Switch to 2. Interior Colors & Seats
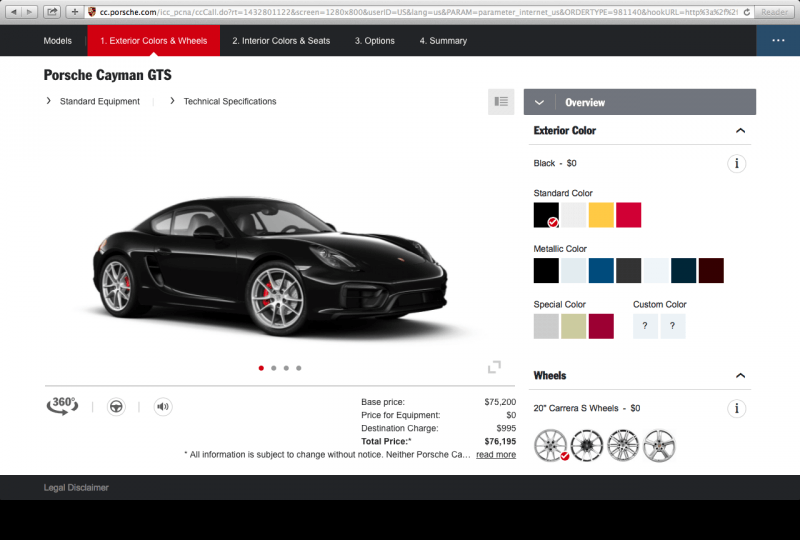 (281, 41)
